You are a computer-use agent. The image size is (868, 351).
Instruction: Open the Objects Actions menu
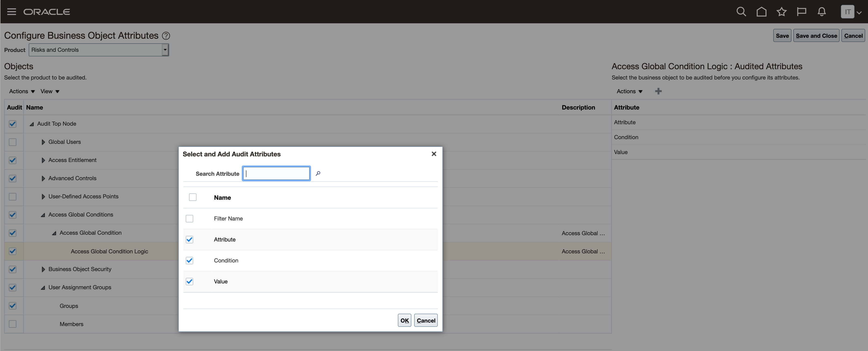(22, 92)
